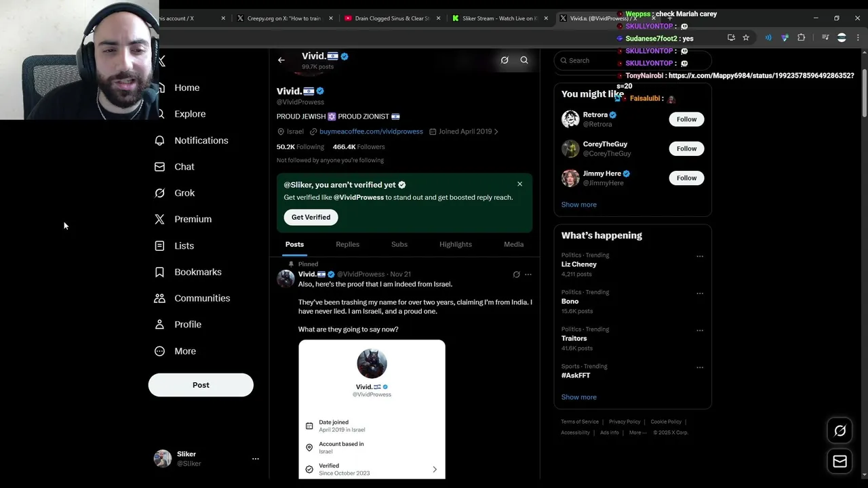This screenshot has width=868, height=488.
Task: Click the page vertical scrollbar
Action: click(865, 93)
